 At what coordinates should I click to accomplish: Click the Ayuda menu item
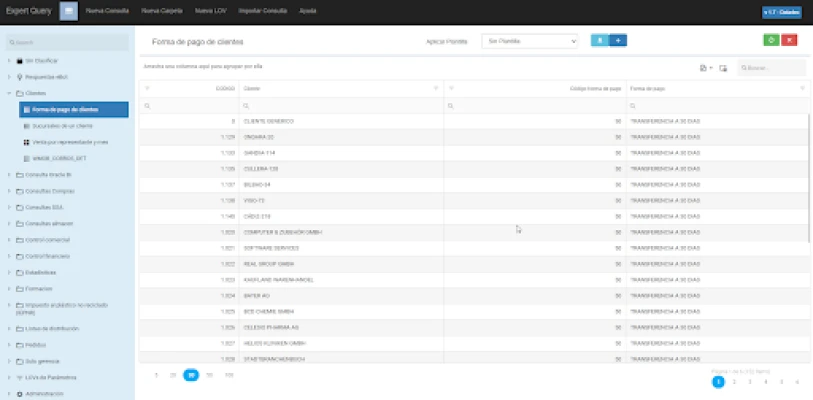click(309, 12)
